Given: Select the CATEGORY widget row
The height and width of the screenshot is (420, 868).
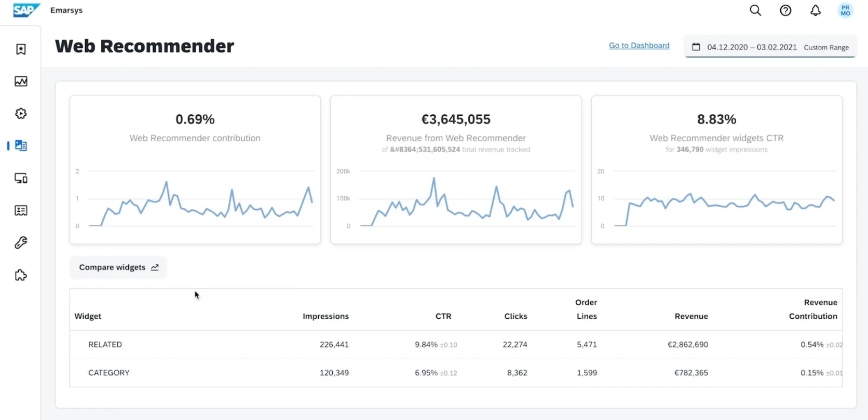Looking at the screenshot, I should click(109, 373).
